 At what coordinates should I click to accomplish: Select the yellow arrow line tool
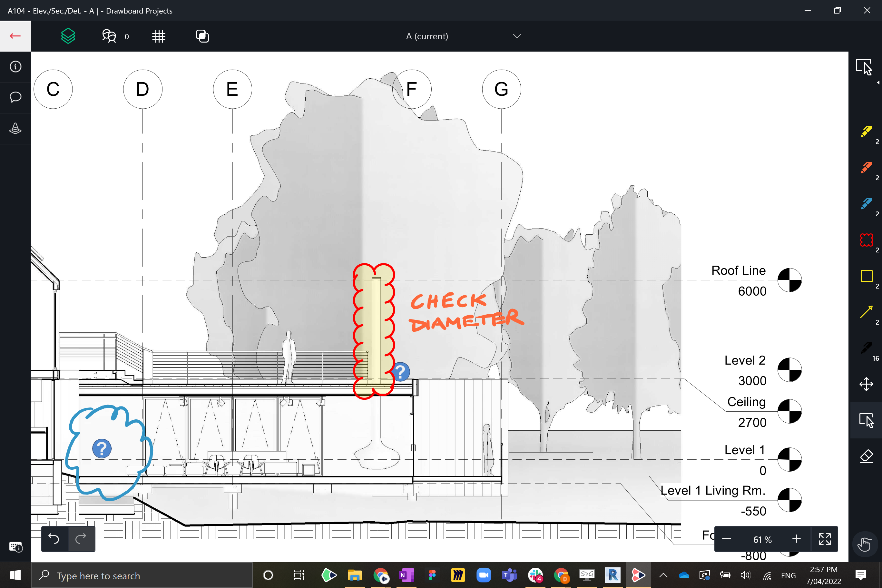(x=866, y=312)
